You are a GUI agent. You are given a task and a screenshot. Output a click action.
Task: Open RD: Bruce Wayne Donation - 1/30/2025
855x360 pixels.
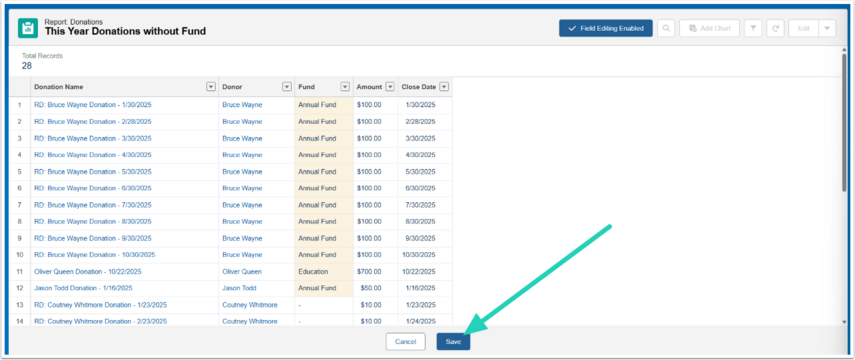click(x=93, y=105)
